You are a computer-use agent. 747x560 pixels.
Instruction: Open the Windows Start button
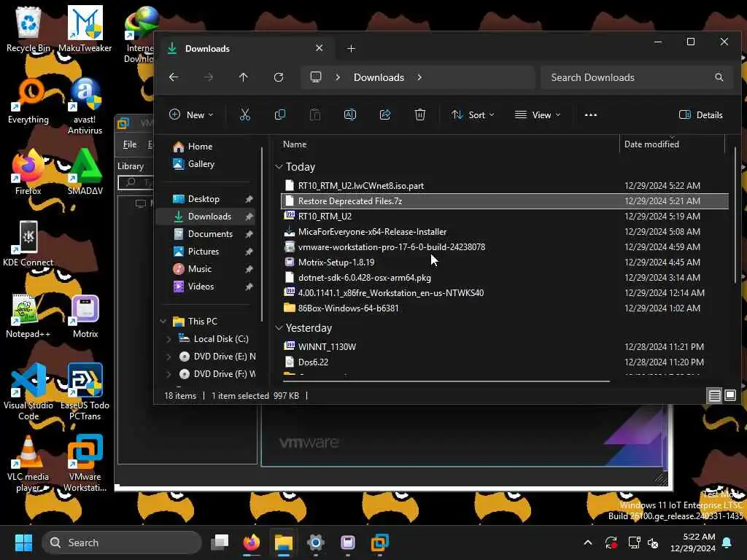23,542
